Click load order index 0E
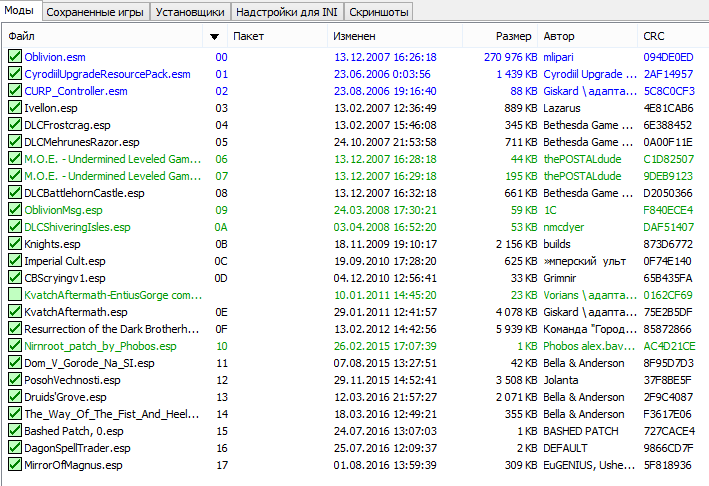 (222, 312)
